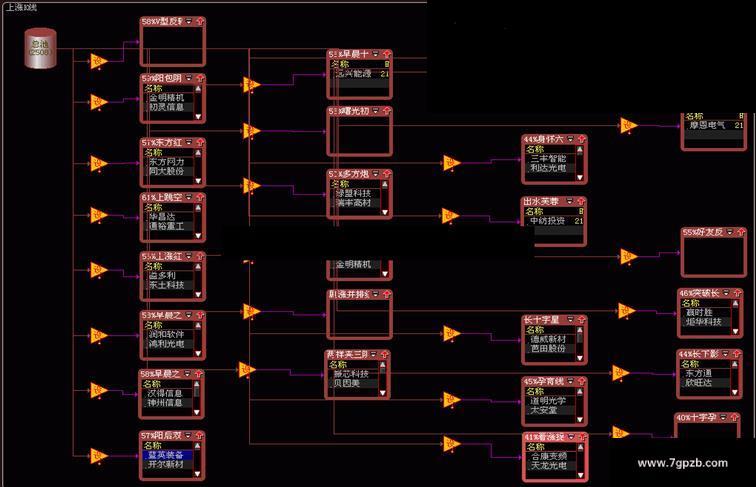Open the filter triangle feeding the 早晨十 box
The height and width of the screenshot is (487, 756).
tap(251, 85)
